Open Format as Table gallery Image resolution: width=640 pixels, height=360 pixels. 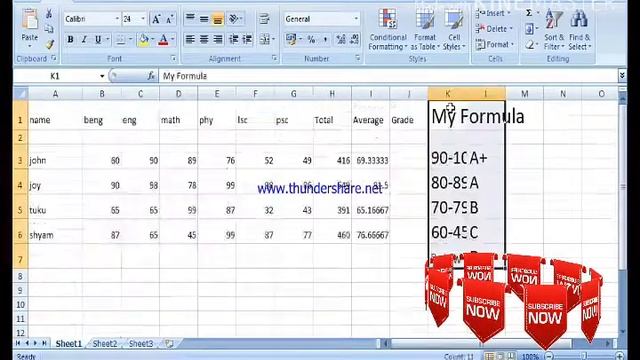pyautogui.click(x=425, y=29)
